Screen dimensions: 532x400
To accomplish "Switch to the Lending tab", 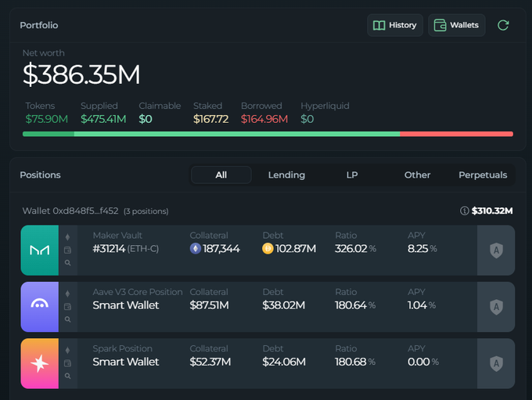I will pyautogui.click(x=286, y=175).
